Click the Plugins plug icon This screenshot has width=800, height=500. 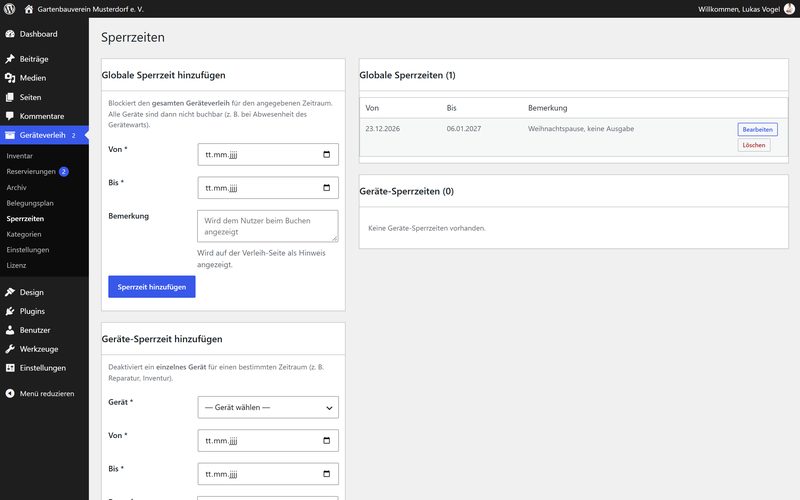[10, 311]
